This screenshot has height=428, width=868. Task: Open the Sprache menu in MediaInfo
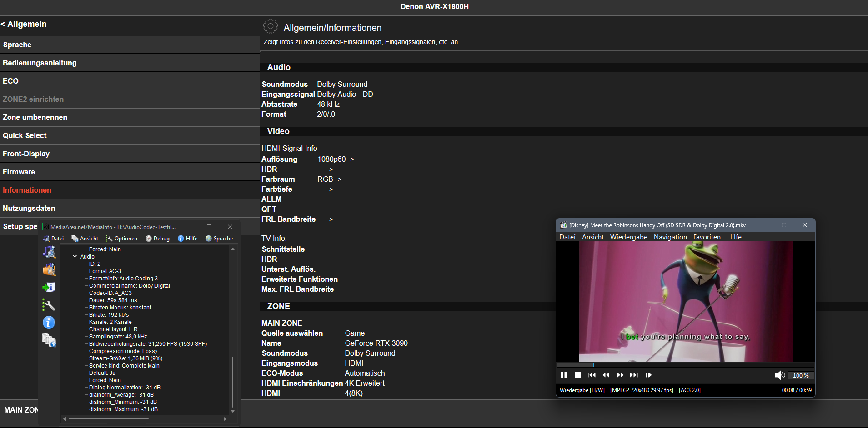pyautogui.click(x=219, y=239)
